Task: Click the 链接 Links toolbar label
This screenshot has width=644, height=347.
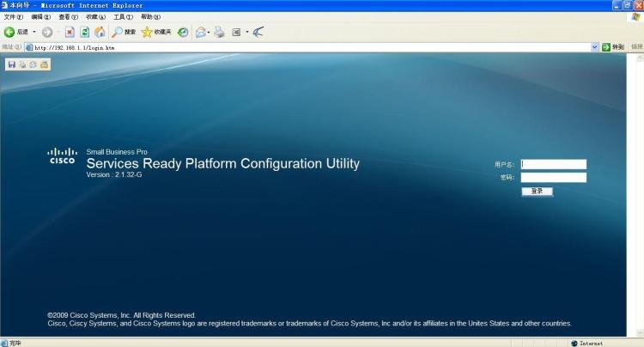Action: tap(636, 47)
